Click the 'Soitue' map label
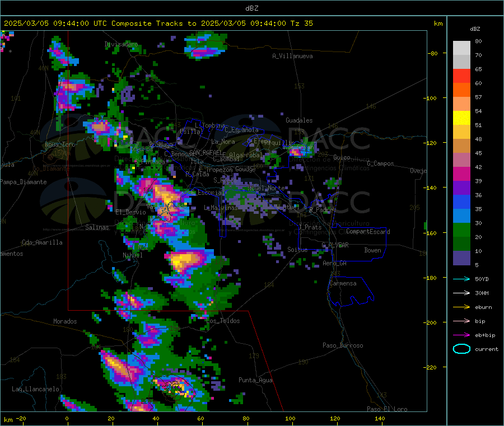 [x=297, y=250]
